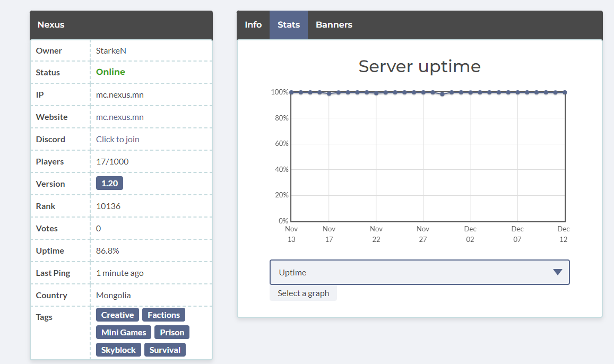Open the Banners tab

[334, 24]
